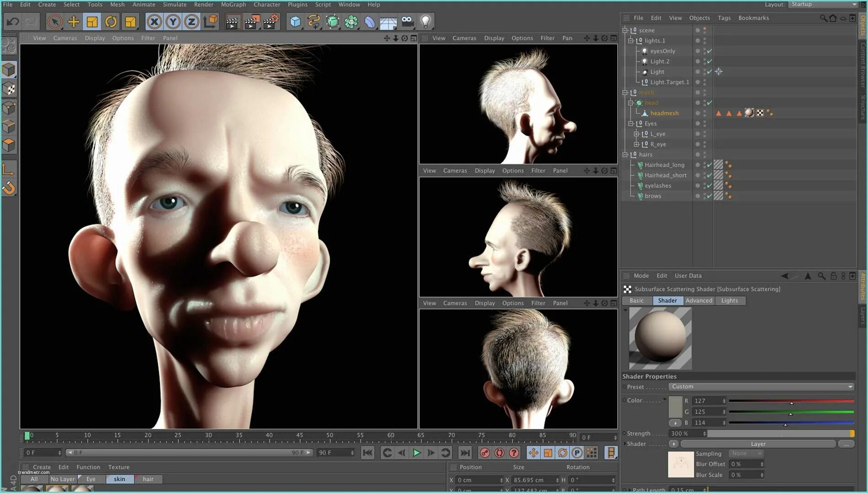This screenshot has height=493, width=868.
Task: Switch to the Lights tab
Action: pyautogui.click(x=730, y=300)
